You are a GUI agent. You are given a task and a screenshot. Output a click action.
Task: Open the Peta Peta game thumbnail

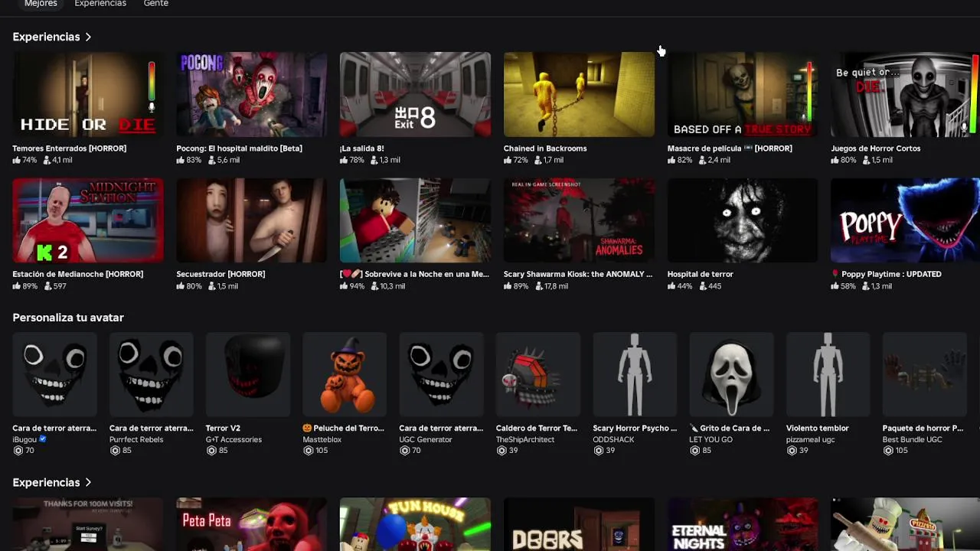(251, 524)
